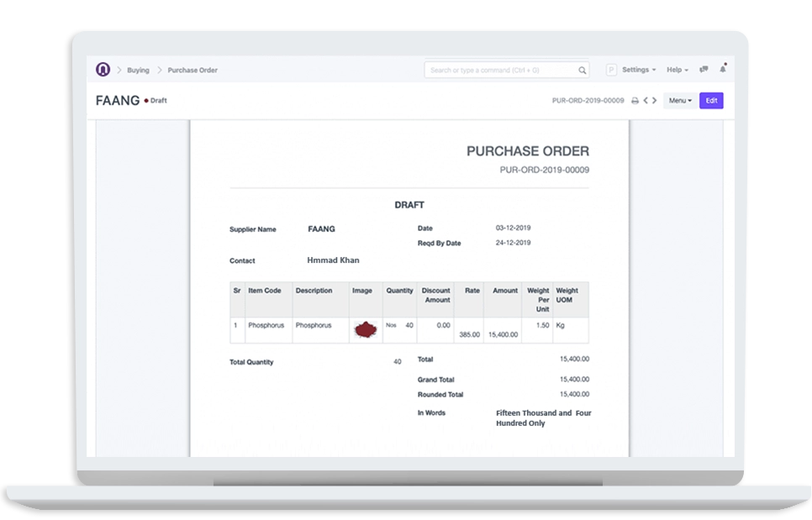
Task: Open the chat messages icon
Action: point(704,70)
